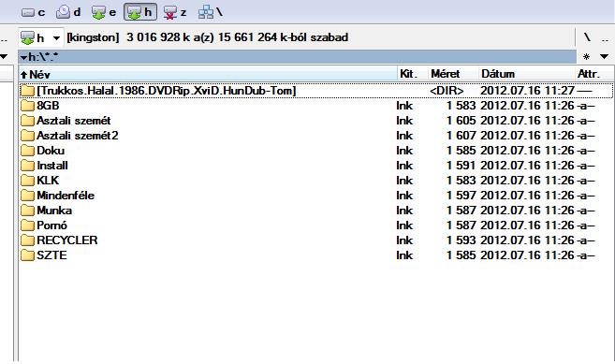Screen dimensions: 615x364
Task: Click the [Trukkos.Halal.1986.DVDRip.XviD.HunDub-Tom] folder name
Action: [167, 91]
